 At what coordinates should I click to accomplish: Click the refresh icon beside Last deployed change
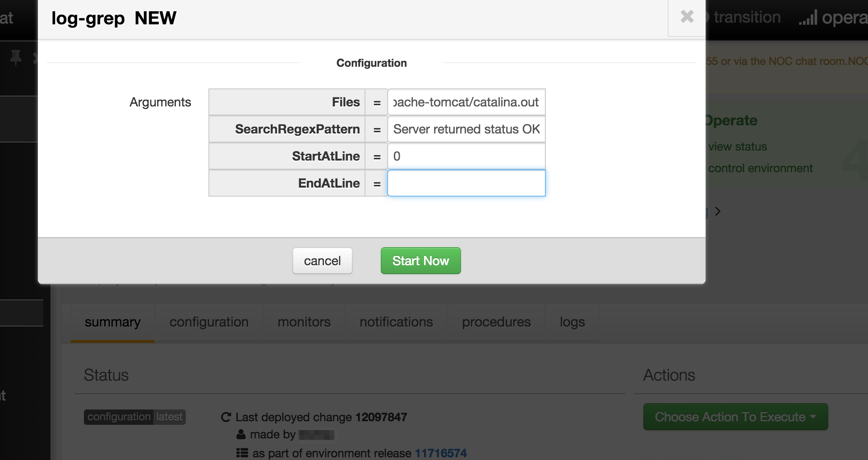pyautogui.click(x=226, y=417)
